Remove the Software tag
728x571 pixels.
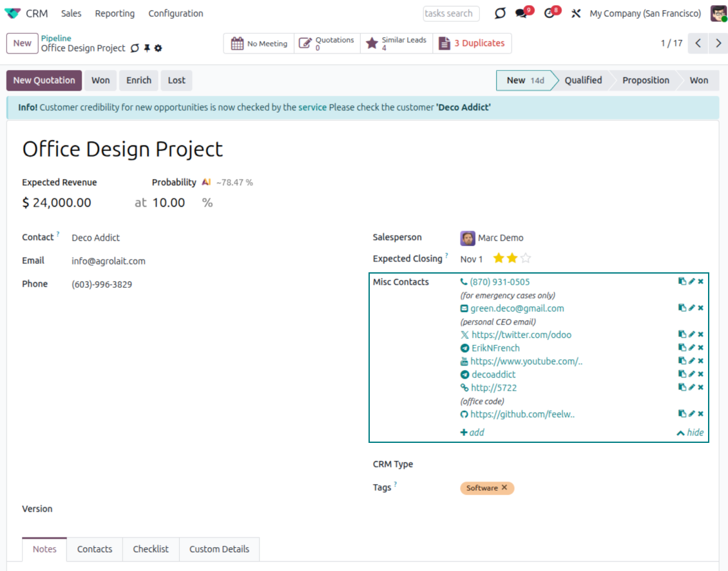(504, 488)
